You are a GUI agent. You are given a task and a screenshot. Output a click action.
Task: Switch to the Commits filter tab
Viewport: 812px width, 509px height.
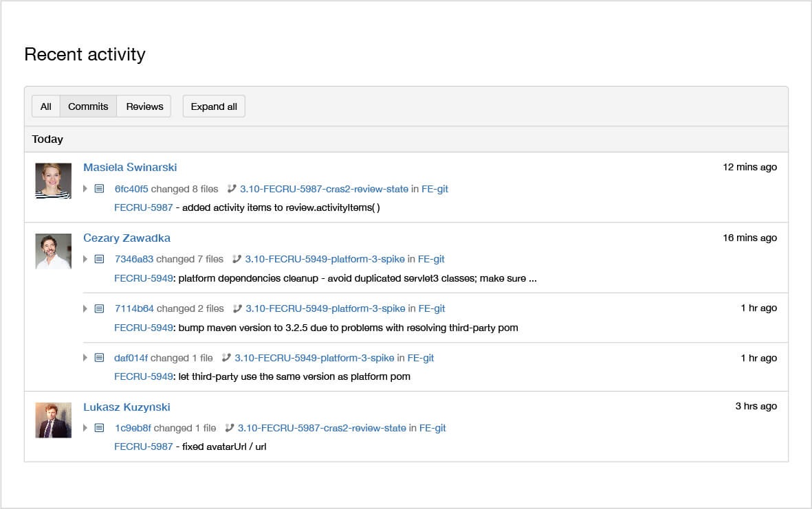click(x=87, y=106)
